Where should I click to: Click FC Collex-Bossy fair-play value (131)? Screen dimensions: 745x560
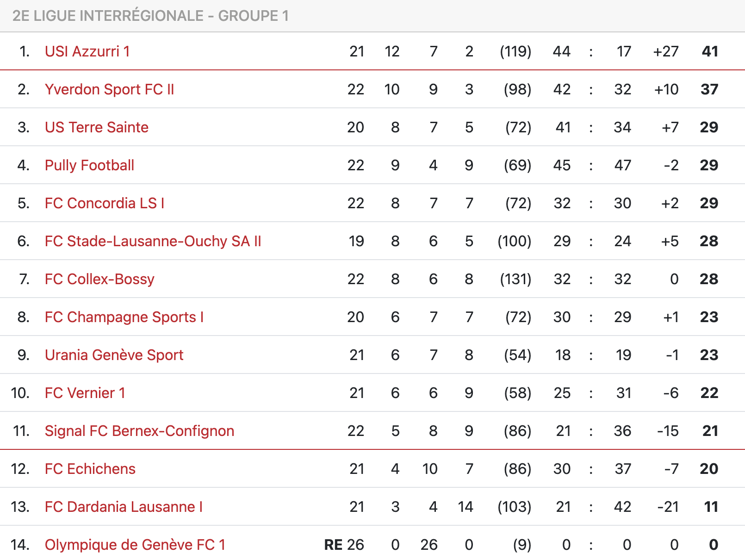click(x=515, y=279)
